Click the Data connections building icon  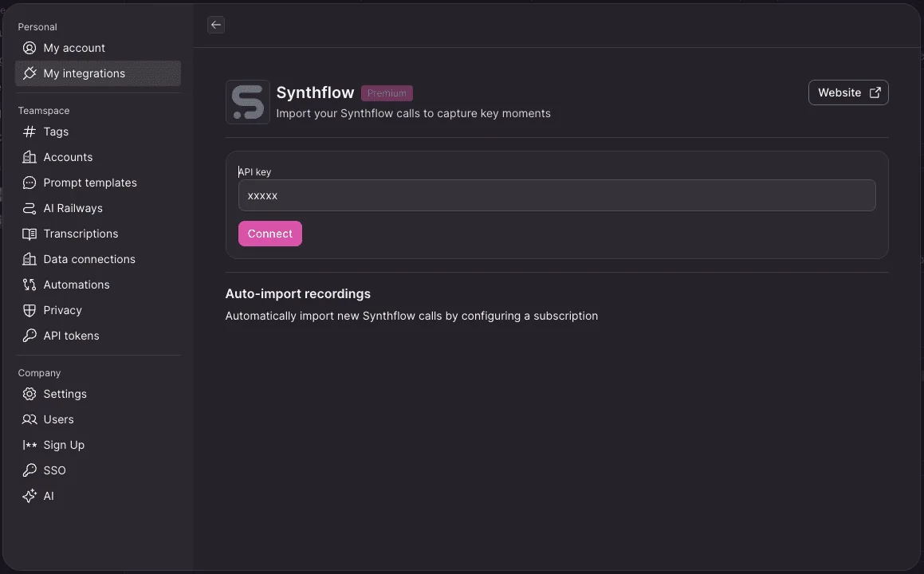[x=29, y=259]
